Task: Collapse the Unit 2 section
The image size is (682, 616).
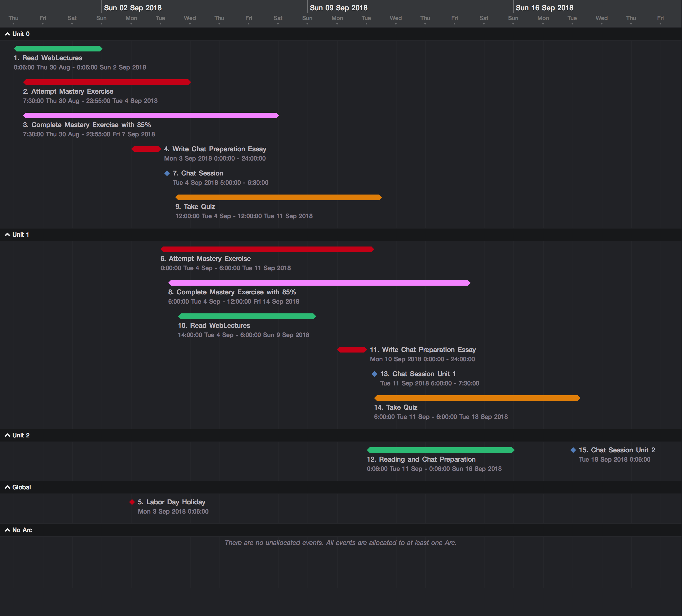Action: (x=7, y=435)
